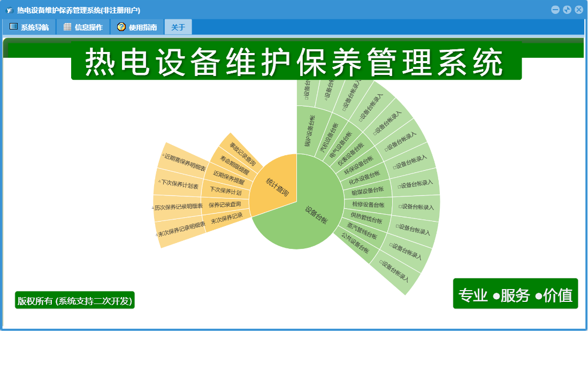Select 锅炉设备台帐 segment
The height and width of the screenshot is (387, 588).
309,131
